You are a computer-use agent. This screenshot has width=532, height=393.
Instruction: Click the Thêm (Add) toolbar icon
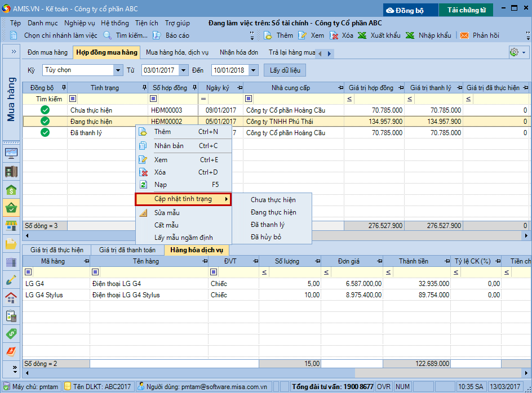point(270,35)
